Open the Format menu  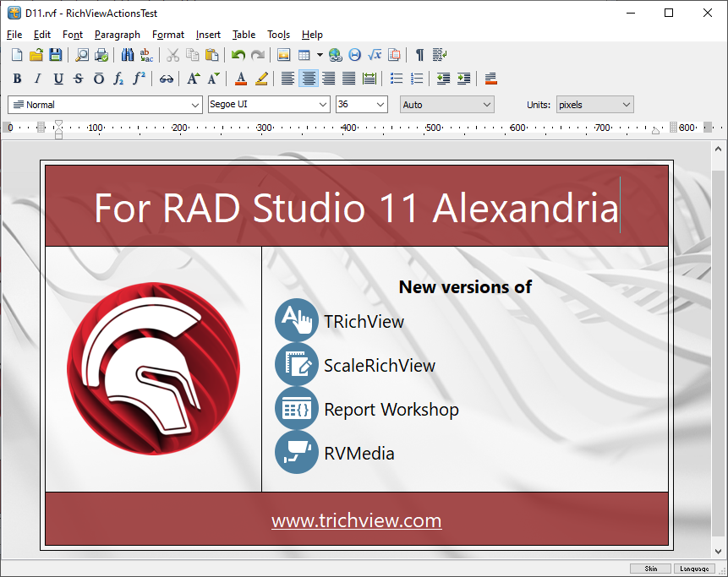(x=168, y=35)
